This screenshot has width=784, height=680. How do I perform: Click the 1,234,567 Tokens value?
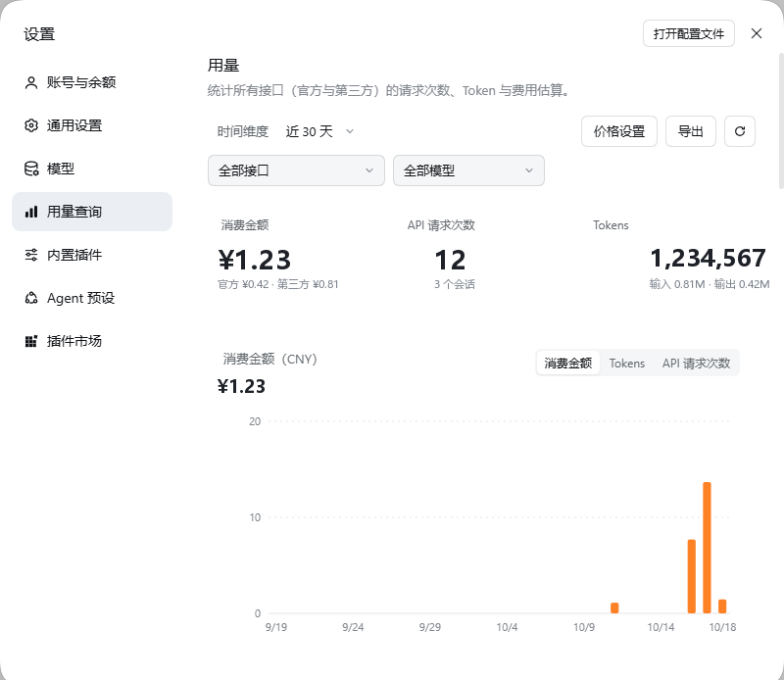click(708, 259)
